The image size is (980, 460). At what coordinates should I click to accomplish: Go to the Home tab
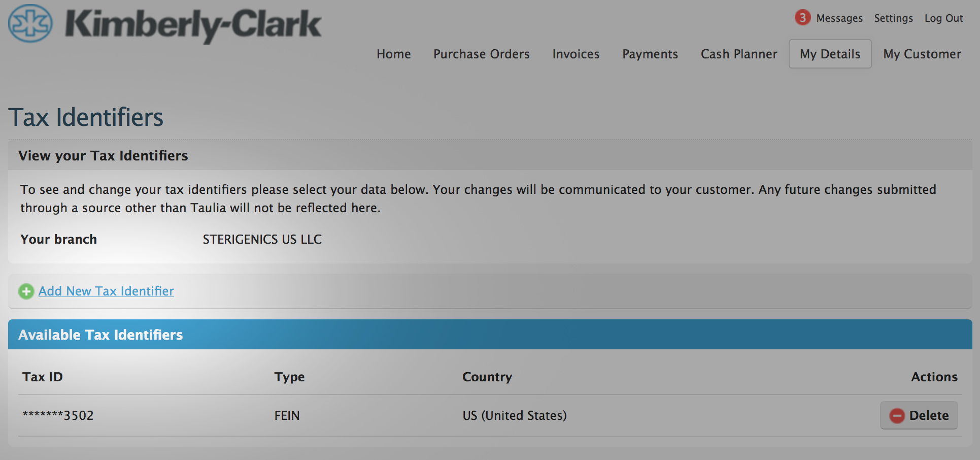[393, 54]
